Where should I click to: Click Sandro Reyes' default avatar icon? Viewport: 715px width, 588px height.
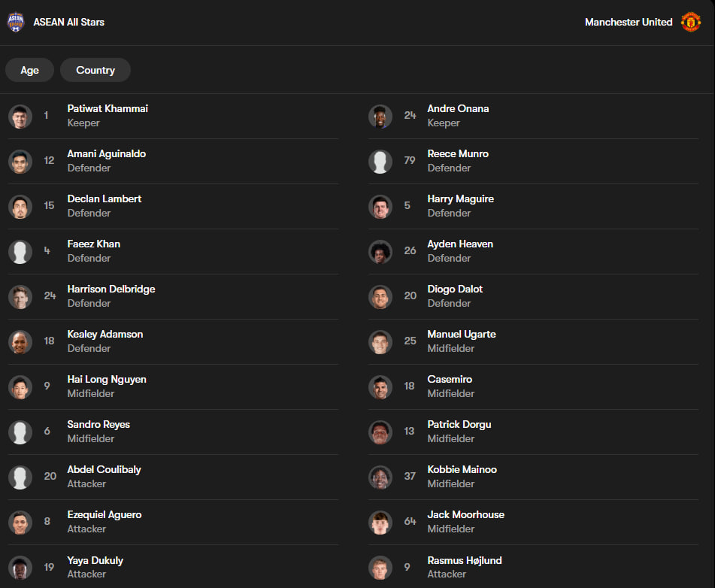20,432
